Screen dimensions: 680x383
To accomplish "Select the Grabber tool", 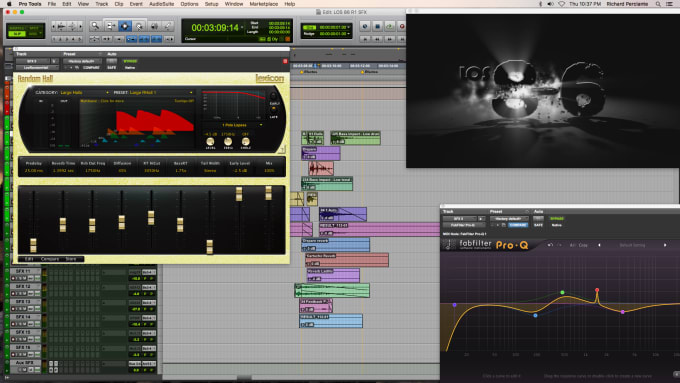I will tap(139, 26).
